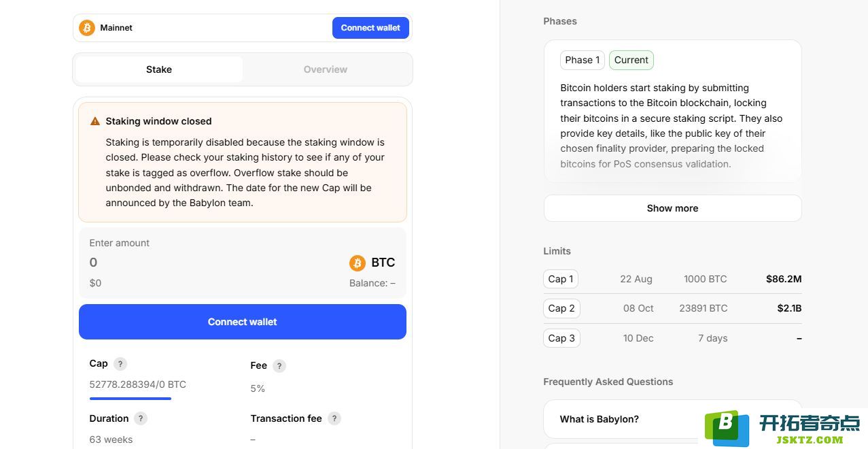Select the Cap 3 limit badge
Screen dimensions: 868x449
click(561, 338)
